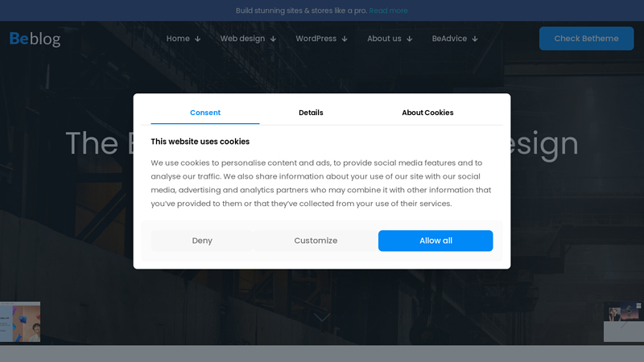Viewport: 644px width, 362px height.
Task: Click the Beblog logo
Action: pos(35,39)
